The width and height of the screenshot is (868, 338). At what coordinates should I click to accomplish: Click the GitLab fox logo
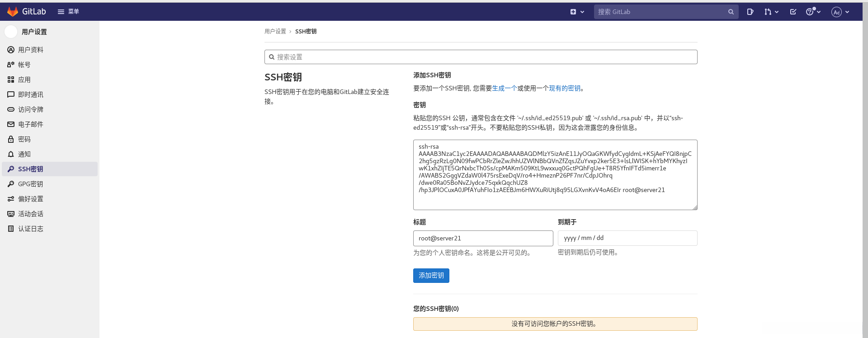(x=13, y=12)
